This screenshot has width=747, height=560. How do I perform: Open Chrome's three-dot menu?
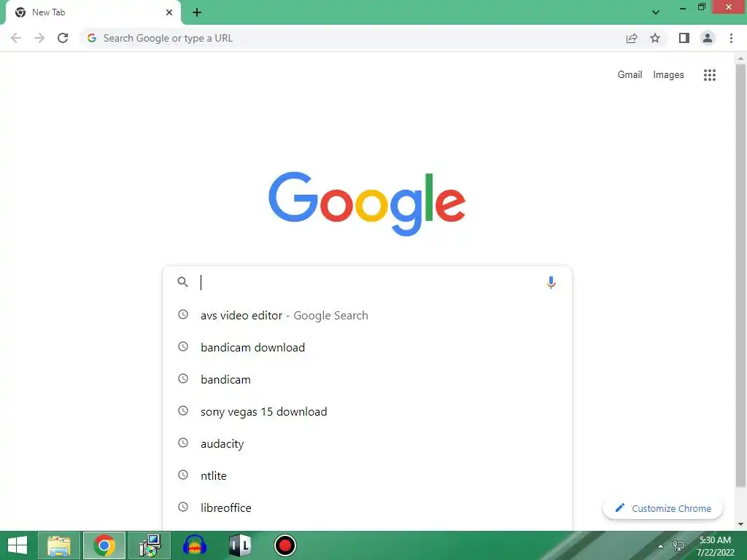tap(731, 38)
